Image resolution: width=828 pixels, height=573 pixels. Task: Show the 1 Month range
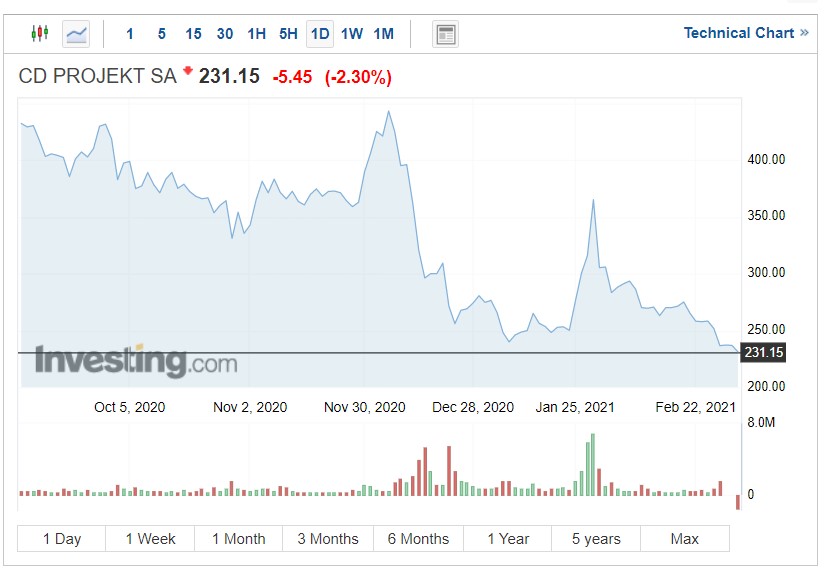[x=239, y=539]
